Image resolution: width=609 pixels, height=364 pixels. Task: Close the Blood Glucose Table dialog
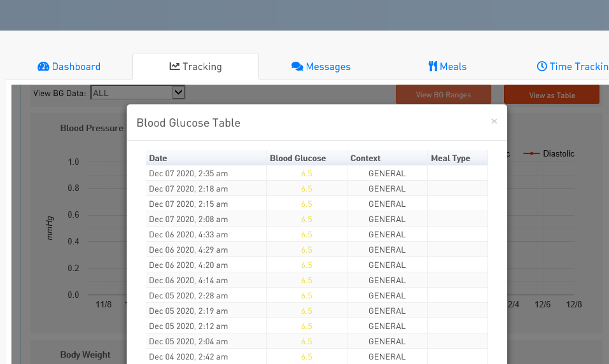click(494, 121)
